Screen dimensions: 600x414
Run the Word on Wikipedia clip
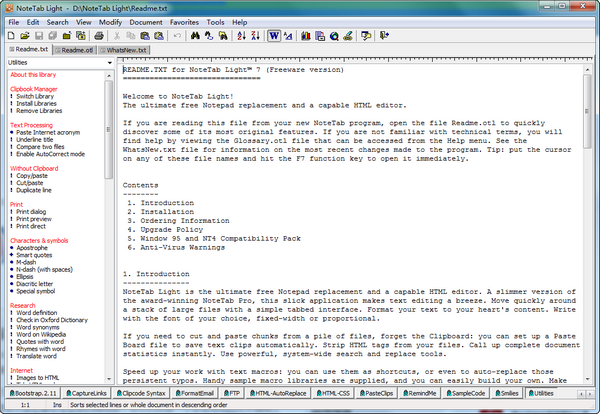point(41,334)
